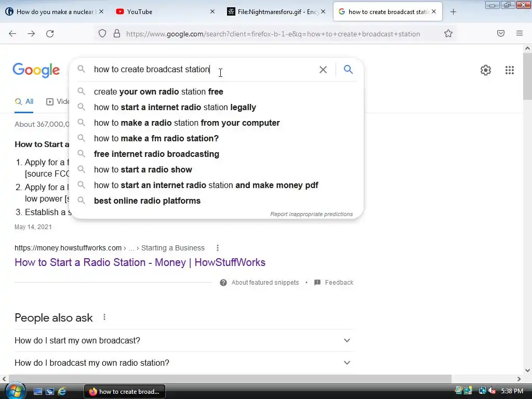This screenshot has height=399, width=532.
Task: Choose 'how to start a internet radio station legally'
Action: click(217, 107)
